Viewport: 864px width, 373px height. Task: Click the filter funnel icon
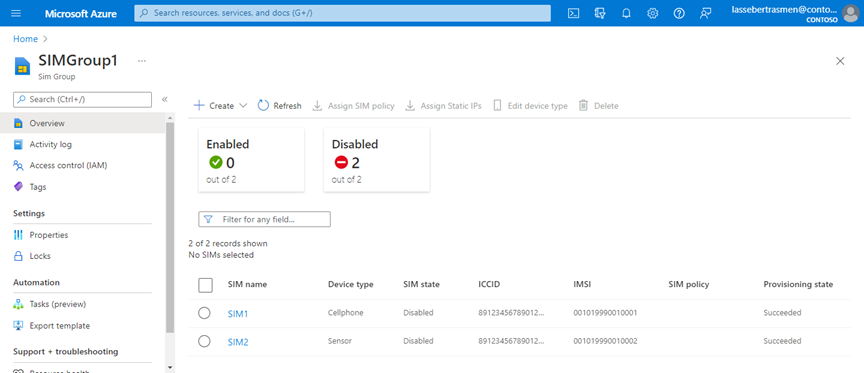pyautogui.click(x=208, y=219)
